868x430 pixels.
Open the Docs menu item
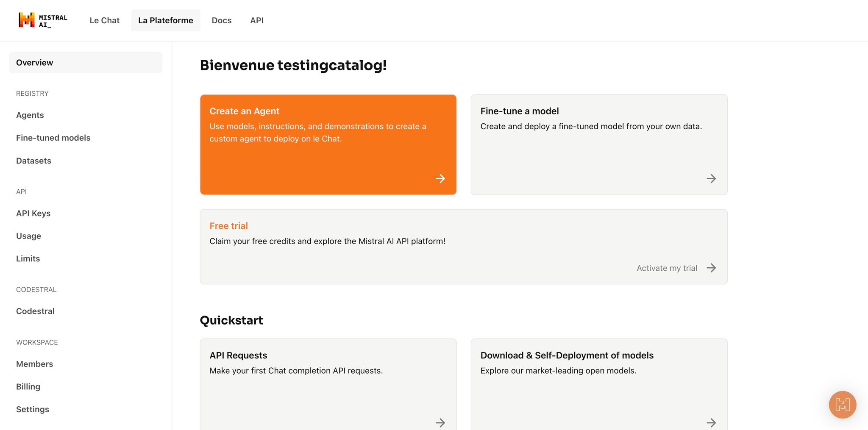tap(222, 20)
